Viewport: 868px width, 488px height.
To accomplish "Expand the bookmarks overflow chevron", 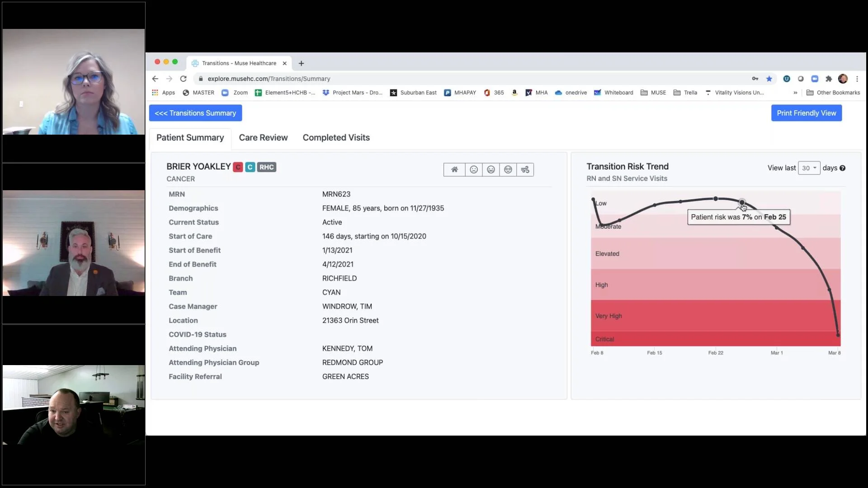I will [795, 93].
